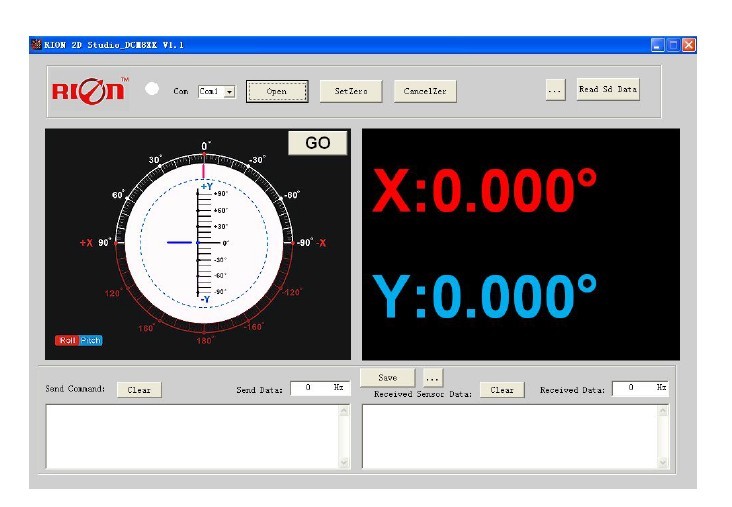Click the CancelZer button
This screenshot has height=507, width=732.
425,91
